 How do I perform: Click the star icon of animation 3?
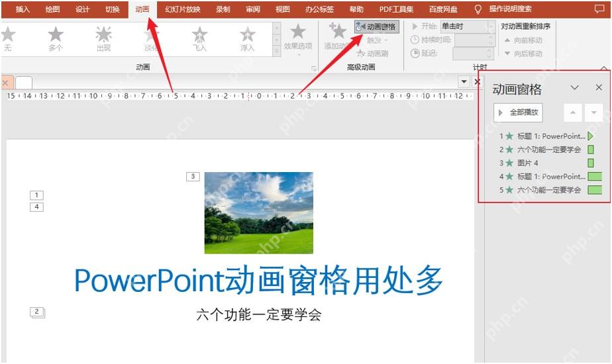click(x=509, y=163)
